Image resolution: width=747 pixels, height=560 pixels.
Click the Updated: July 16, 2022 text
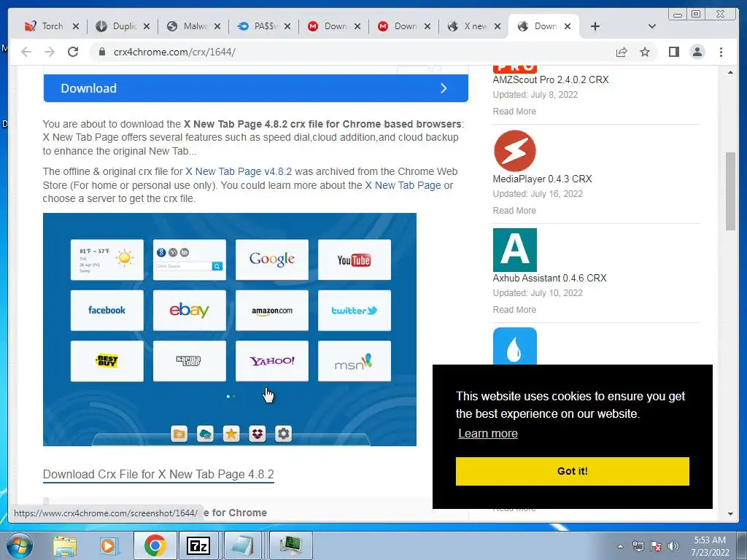pos(538,194)
